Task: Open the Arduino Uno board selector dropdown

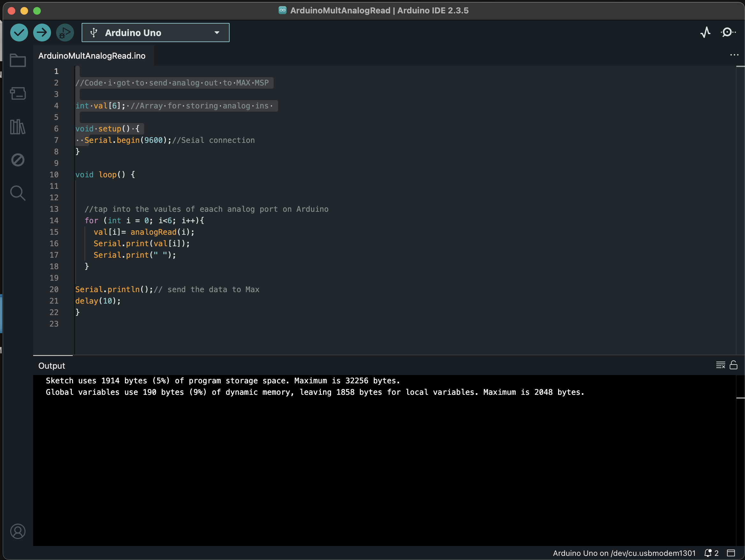Action: [155, 33]
